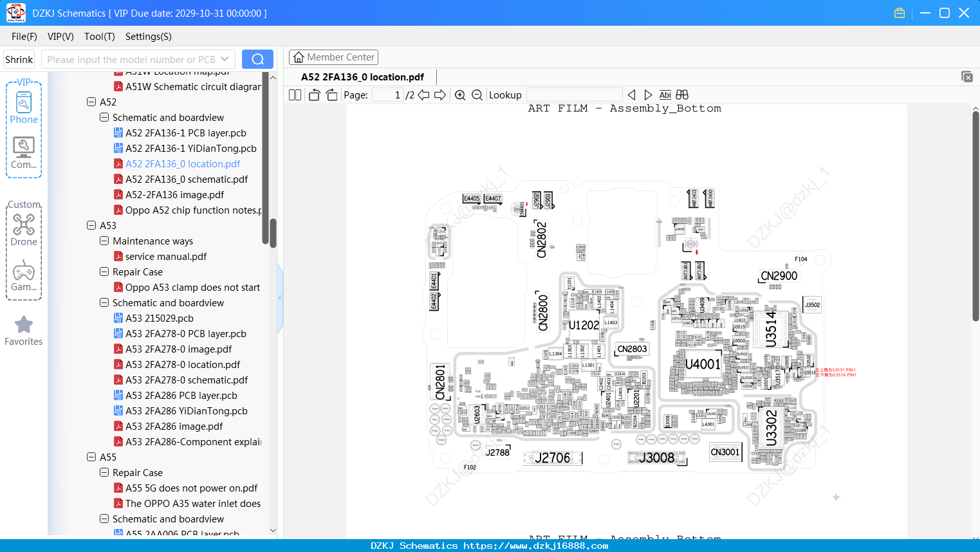Collapse the A52 tree node
Viewport: 980px width, 552px height.
(91, 102)
